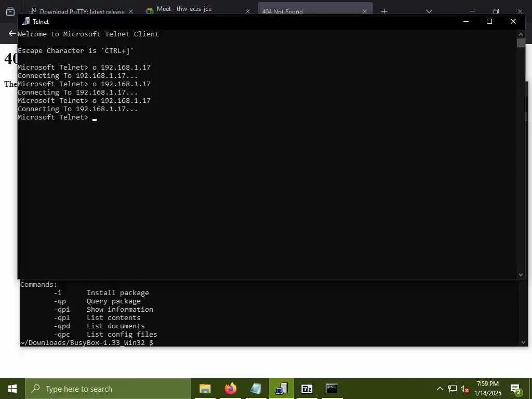Click the 'Commands:' heading in BusyBox terminal
The height and width of the screenshot is (399, 532).
pos(39,285)
